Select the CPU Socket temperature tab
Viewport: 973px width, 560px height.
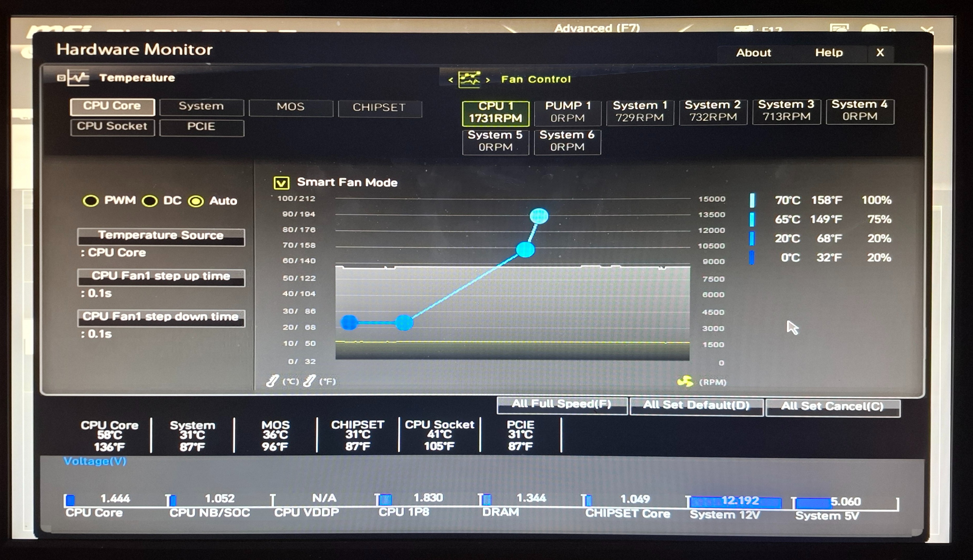point(112,127)
